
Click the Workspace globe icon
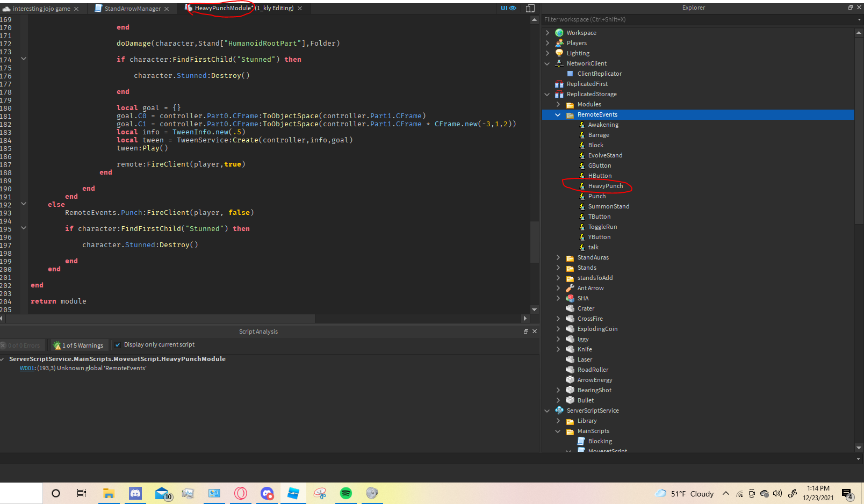click(x=559, y=33)
